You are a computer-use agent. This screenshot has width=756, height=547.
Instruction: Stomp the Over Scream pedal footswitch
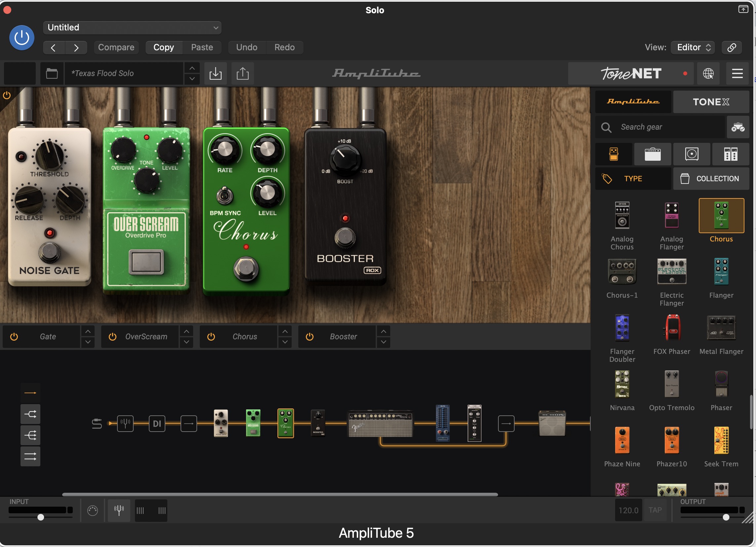tap(146, 262)
